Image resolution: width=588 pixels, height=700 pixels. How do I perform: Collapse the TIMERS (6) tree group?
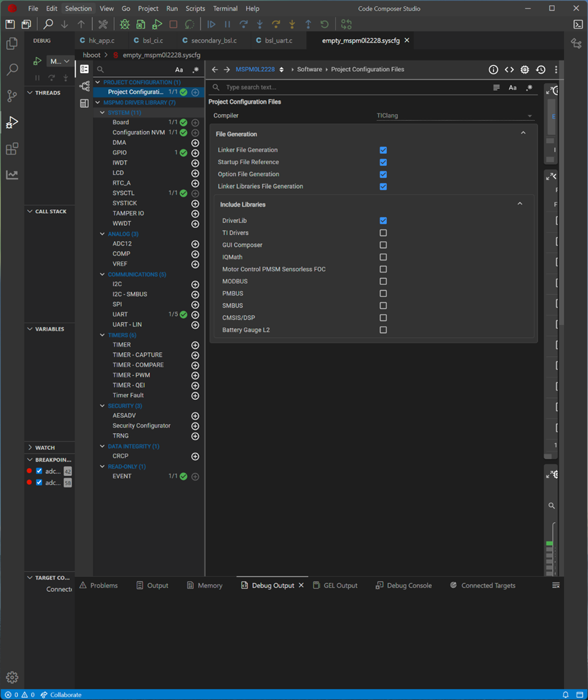(x=102, y=335)
